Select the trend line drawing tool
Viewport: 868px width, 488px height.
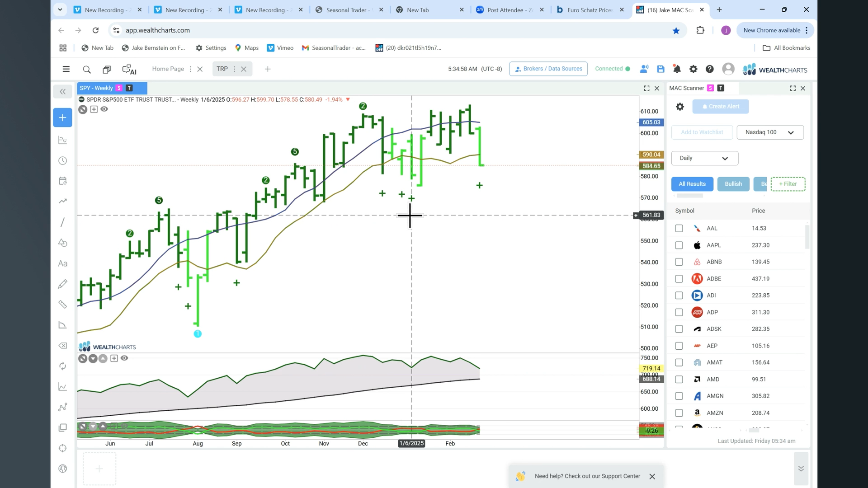click(63, 222)
